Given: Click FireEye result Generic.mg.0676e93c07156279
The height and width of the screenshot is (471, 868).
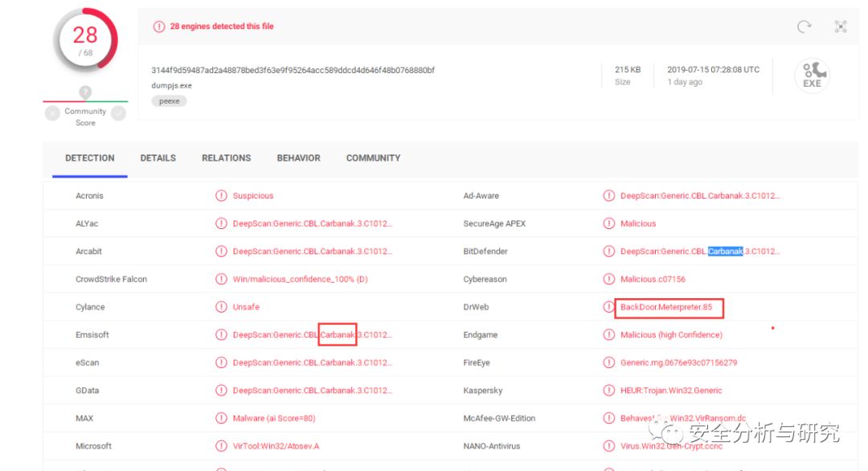Looking at the screenshot, I should tap(678, 362).
